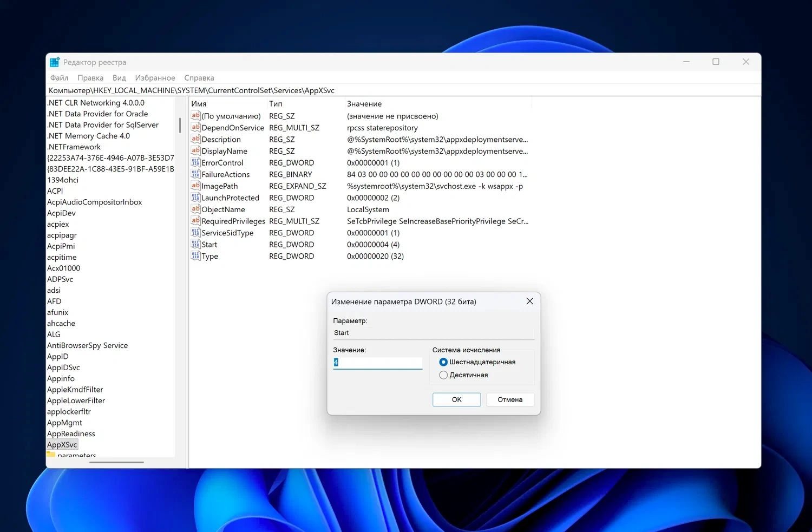The image size is (812, 532).
Task: Open the Правка menu
Action: tap(90, 77)
